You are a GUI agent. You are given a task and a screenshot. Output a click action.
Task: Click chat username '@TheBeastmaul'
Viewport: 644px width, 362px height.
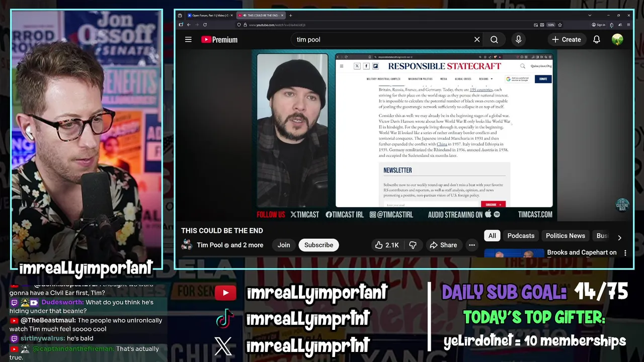[48, 320]
